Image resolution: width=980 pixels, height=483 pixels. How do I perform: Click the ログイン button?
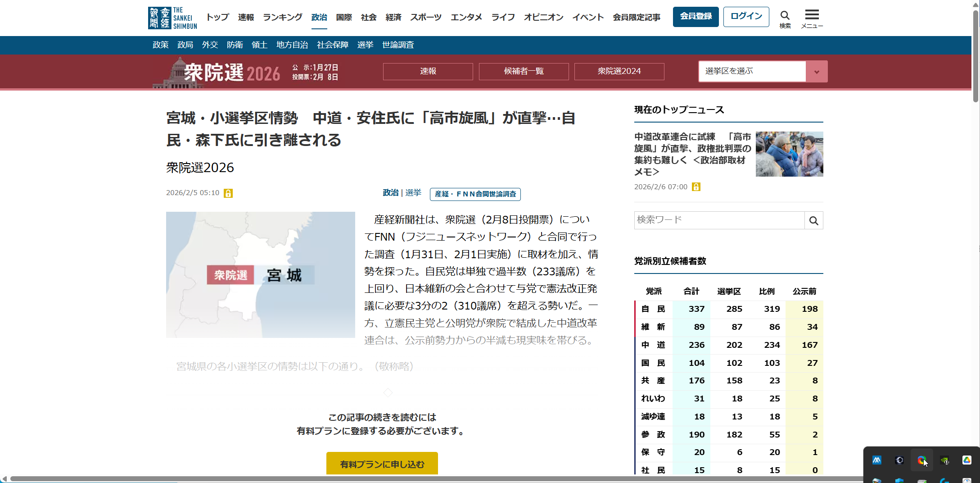(x=746, y=17)
